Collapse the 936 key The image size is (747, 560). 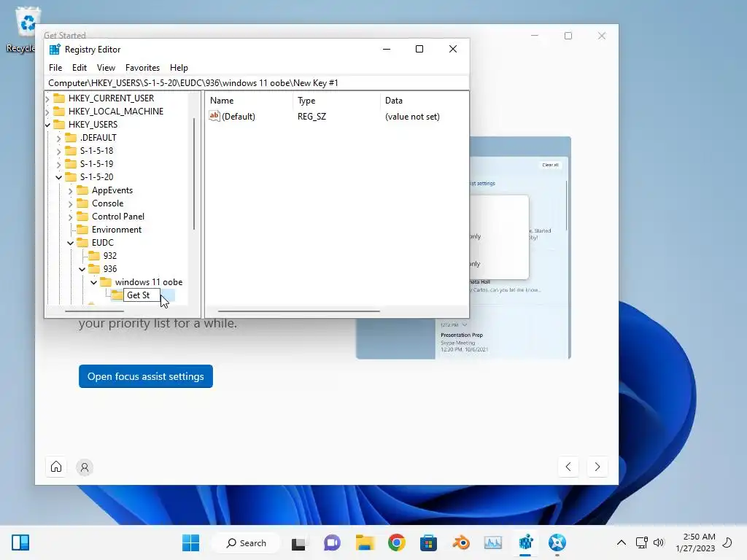[82, 269]
